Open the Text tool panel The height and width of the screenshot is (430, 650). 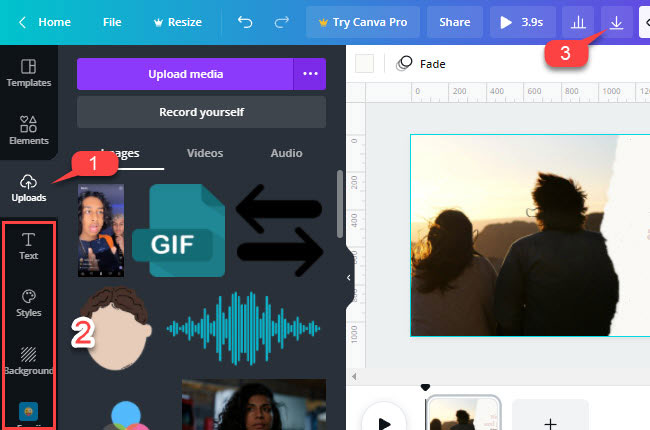pos(29,245)
